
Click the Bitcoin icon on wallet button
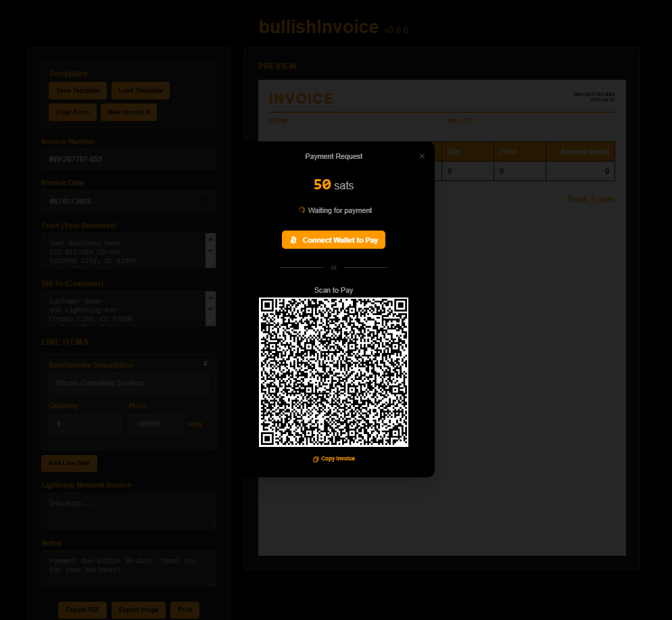293,240
